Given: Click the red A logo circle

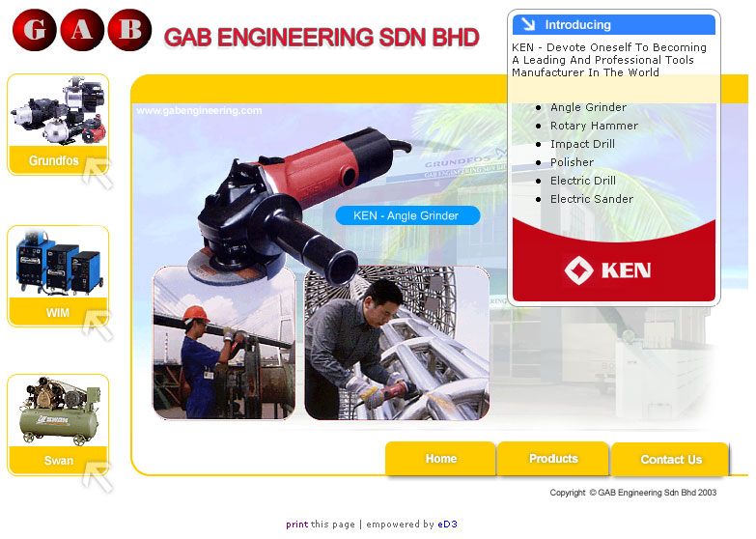Looking at the screenshot, I should (82, 30).
